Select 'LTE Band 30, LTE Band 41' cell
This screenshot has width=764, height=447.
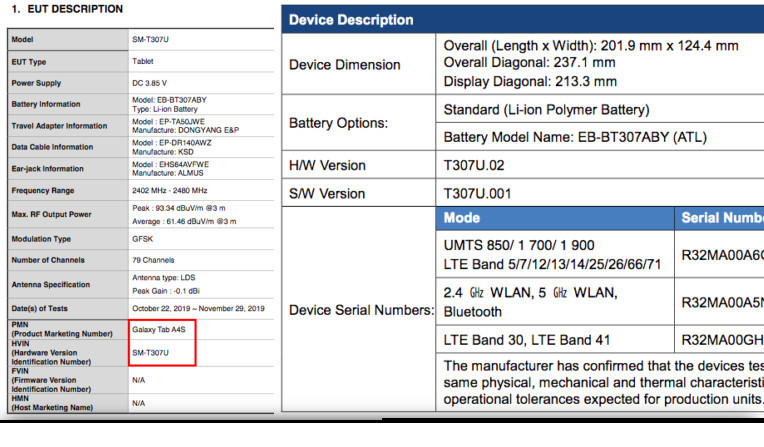(x=527, y=340)
